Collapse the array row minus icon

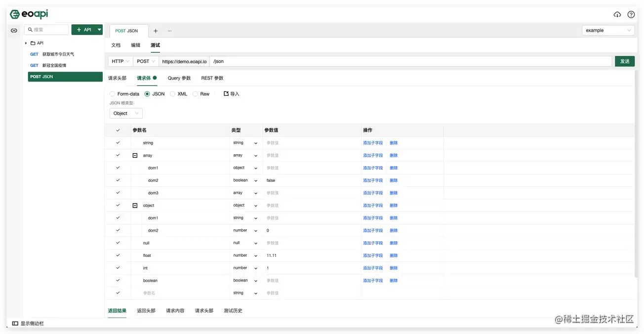pos(135,156)
